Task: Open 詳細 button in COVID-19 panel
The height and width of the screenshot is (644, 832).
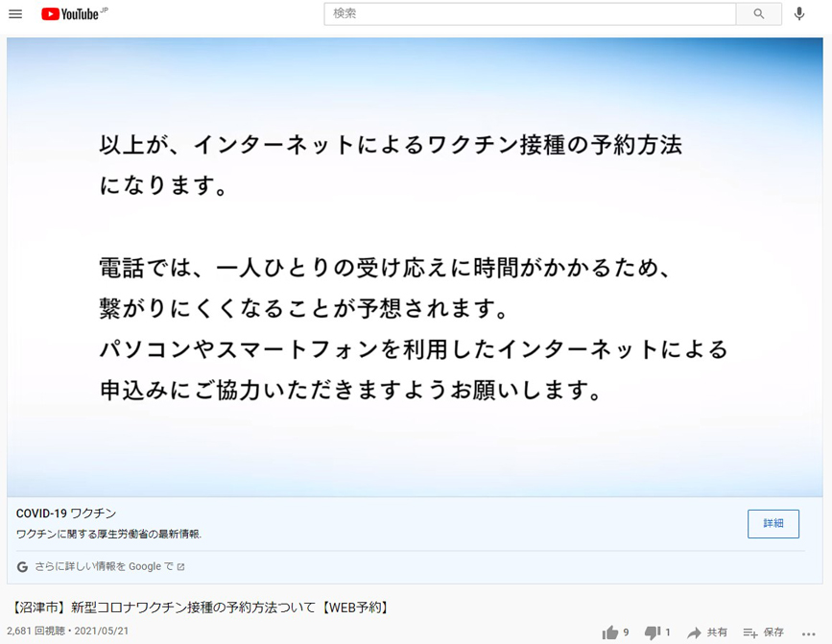Action: click(x=773, y=524)
